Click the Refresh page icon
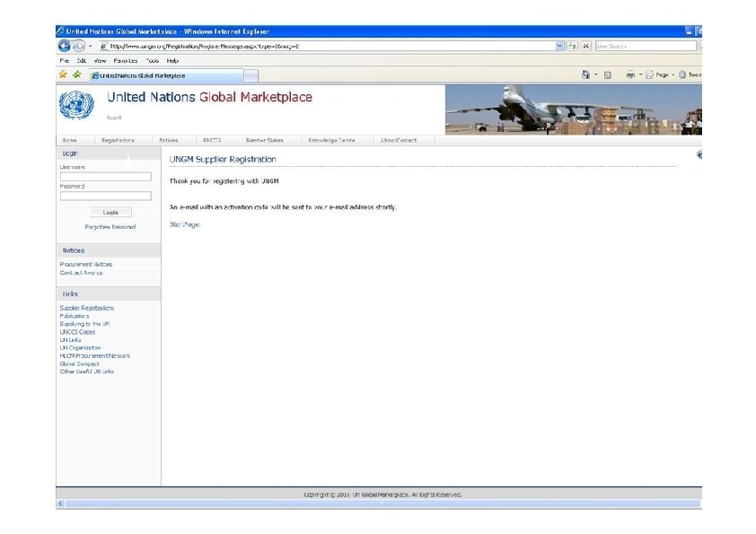The image size is (756, 534). (572, 47)
